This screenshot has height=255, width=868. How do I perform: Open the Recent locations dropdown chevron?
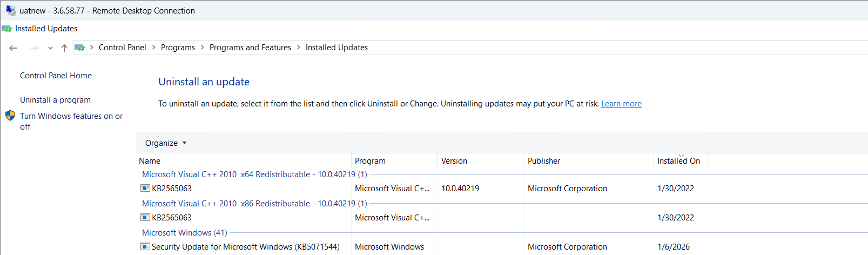50,48
